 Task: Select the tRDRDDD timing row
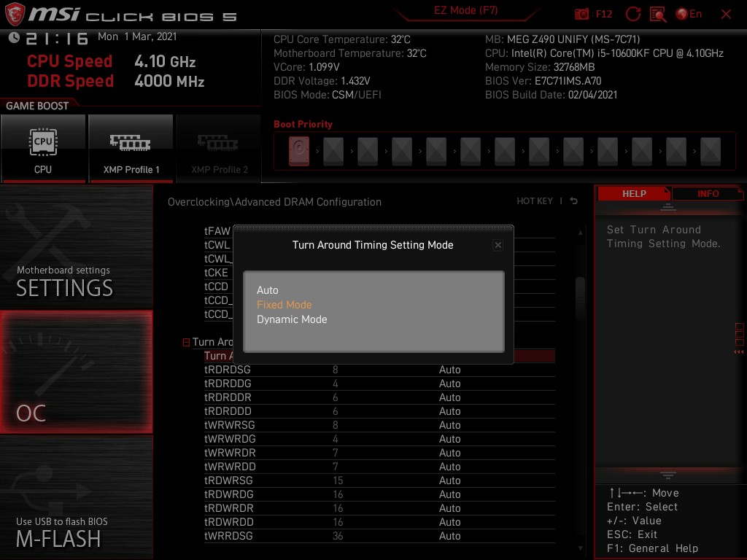(x=379, y=411)
